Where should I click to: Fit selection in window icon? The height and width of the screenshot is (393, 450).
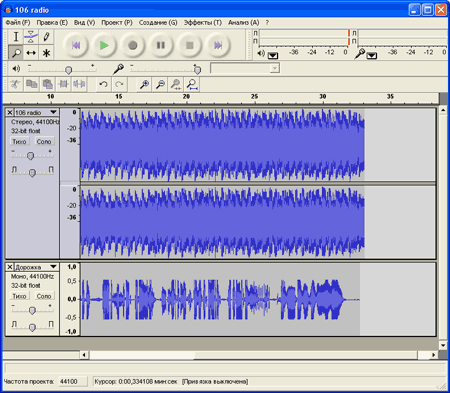(176, 84)
